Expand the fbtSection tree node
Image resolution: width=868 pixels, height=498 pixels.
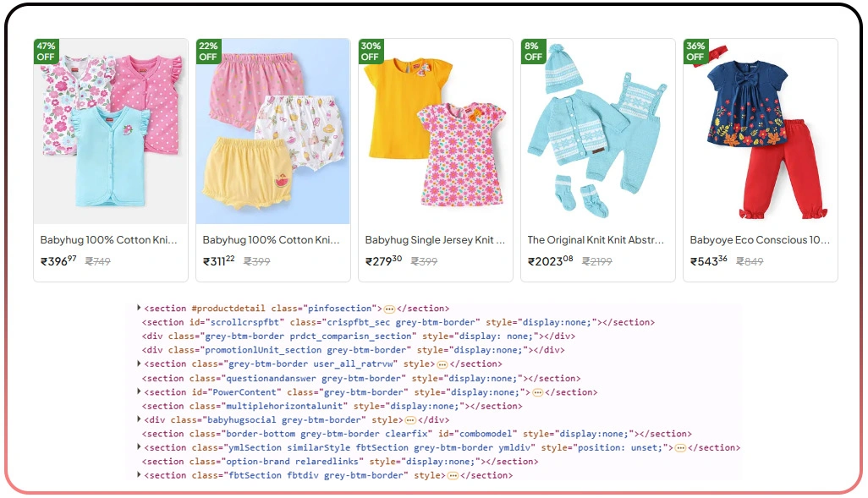140,475
